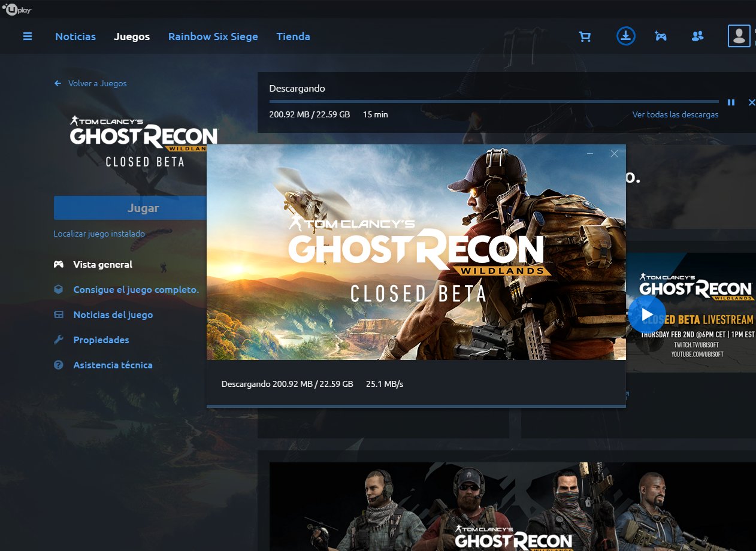Cancel the download with the X icon
Screen dimensions: 756x551
point(752,102)
